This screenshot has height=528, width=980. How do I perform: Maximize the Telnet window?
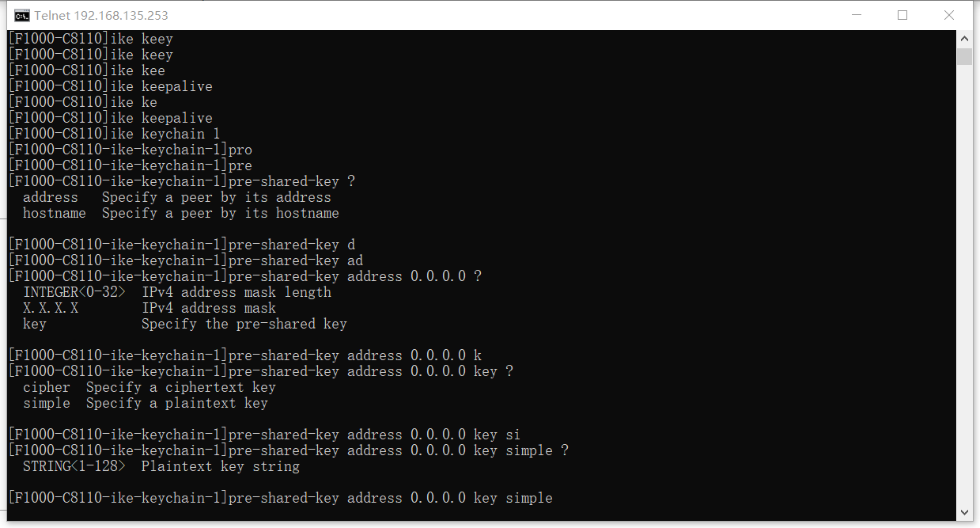(902, 15)
